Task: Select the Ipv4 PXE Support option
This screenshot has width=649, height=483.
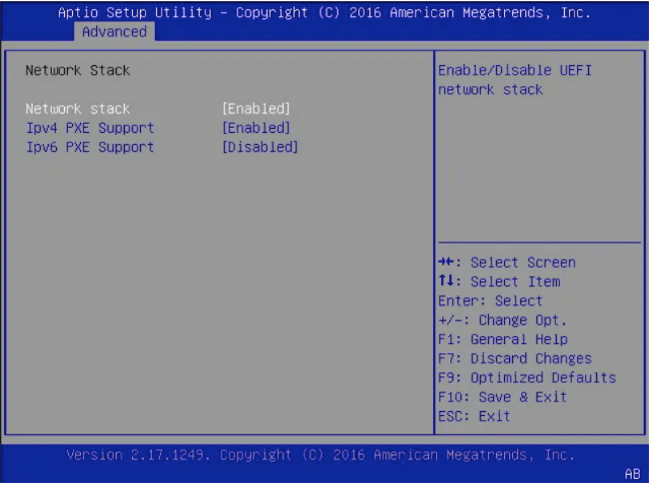Action: point(90,128)
